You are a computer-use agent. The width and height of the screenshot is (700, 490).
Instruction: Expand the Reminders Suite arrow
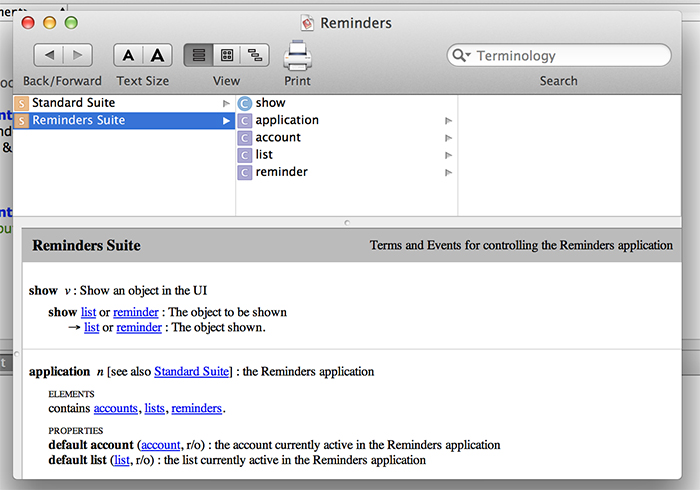click(226, 120)
